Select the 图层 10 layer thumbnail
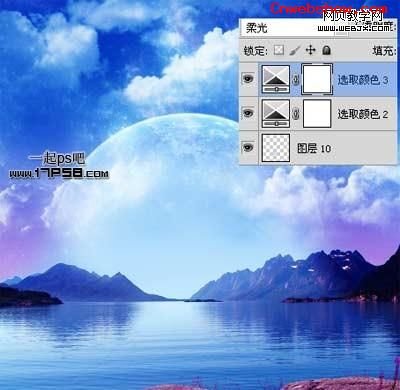The width and height of the screenshot is (400, 390). coord(276,148)
